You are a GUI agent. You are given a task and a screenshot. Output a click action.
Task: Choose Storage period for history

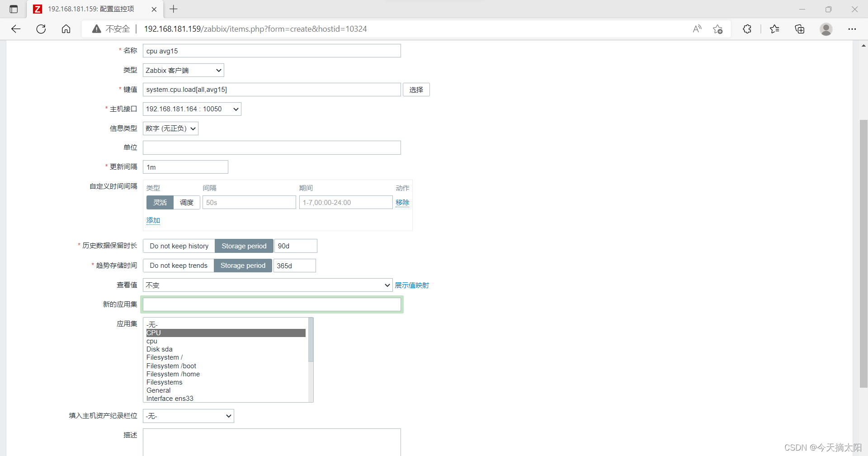(244, 246)
